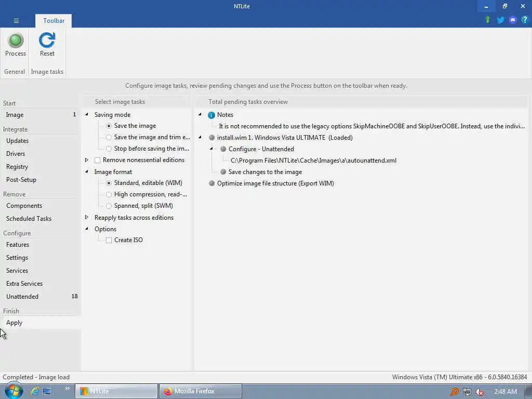The height and width of the screenshot is (399, 532).
Task: Expand the quick launch overflow chevron
Action: click(x=67, y=389)
